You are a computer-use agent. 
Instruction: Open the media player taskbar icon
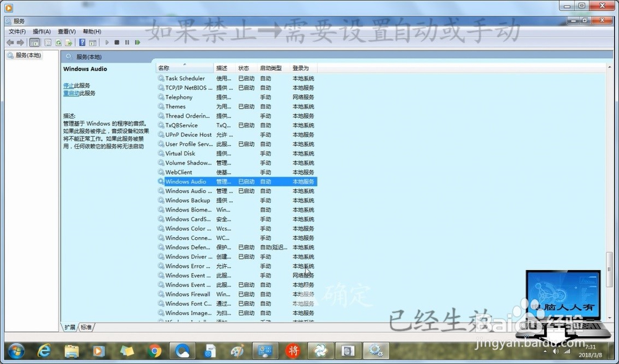(x=99, y=350)
